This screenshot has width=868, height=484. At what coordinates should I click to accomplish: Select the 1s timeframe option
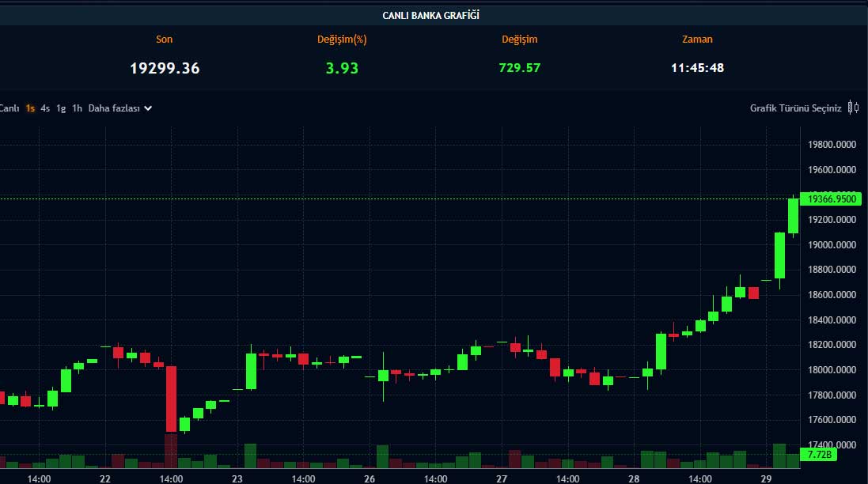pyautogui.click(x=30, y=108)
